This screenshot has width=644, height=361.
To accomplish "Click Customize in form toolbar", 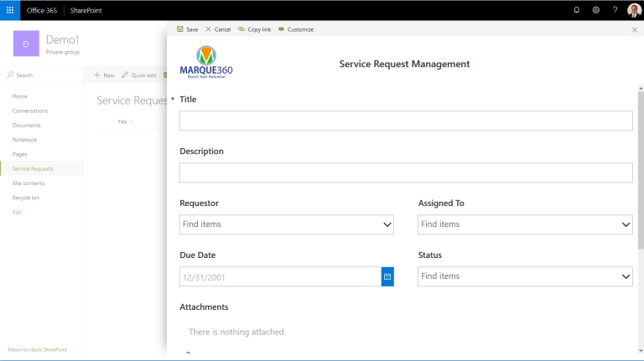I will pyautogui.click(x=296, y=29).
